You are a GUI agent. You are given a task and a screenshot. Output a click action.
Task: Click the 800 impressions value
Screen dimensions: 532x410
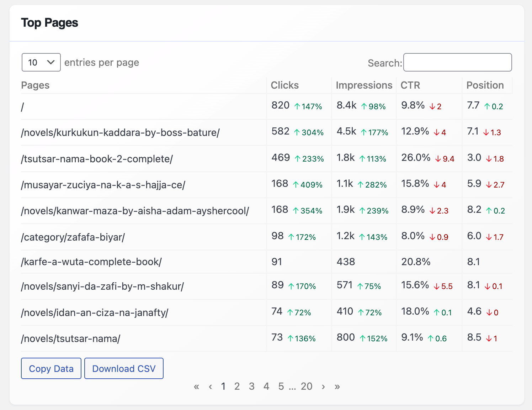[x=346, y=337]
